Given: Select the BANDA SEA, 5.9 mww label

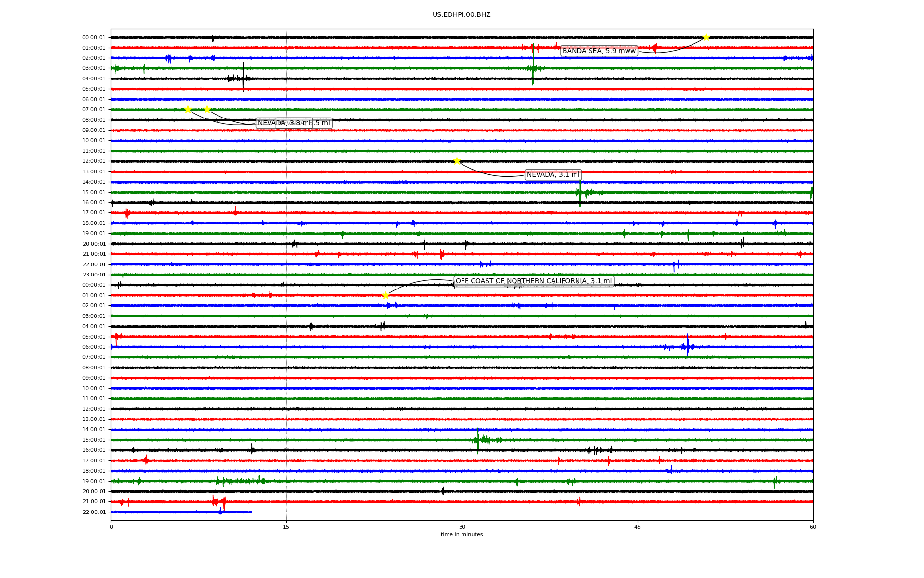Looking at the screenshot, I should [x=599, y=51].
